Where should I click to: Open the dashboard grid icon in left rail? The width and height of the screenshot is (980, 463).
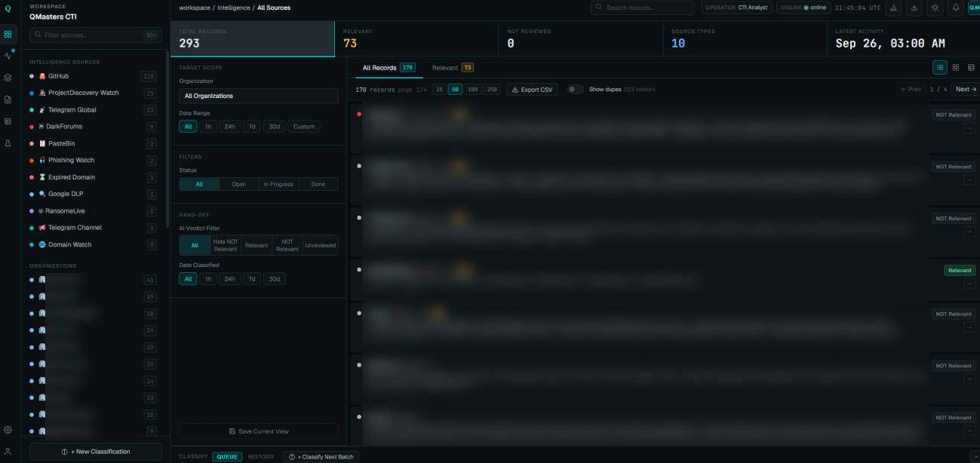[x=8, y=35]
